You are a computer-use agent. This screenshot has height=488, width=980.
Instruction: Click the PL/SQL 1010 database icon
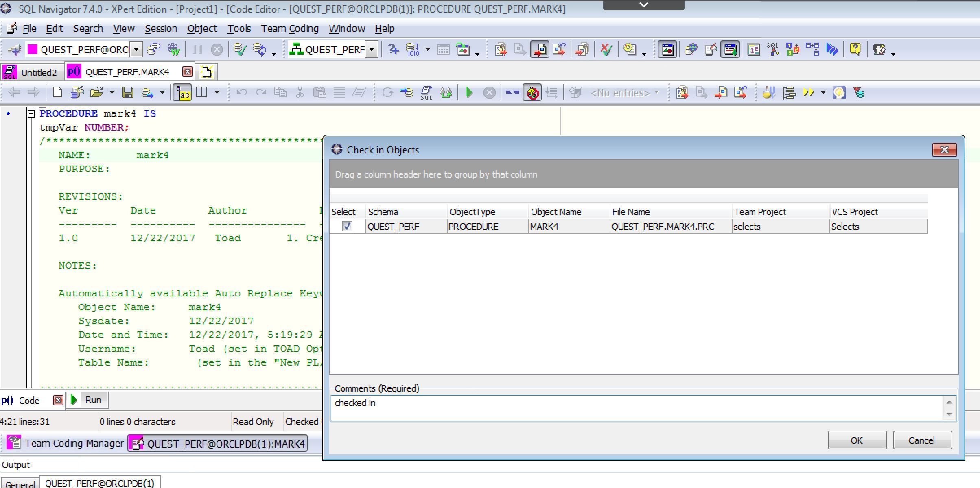(412, 50)
